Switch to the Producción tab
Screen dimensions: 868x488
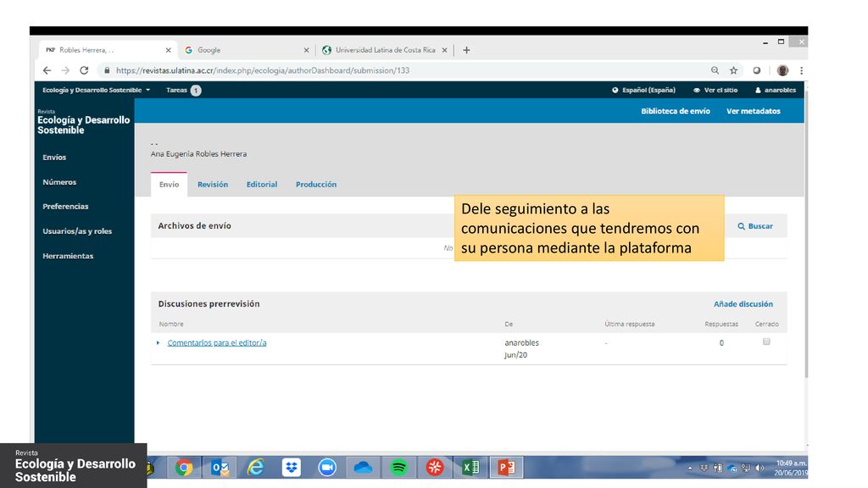[316, 184]
